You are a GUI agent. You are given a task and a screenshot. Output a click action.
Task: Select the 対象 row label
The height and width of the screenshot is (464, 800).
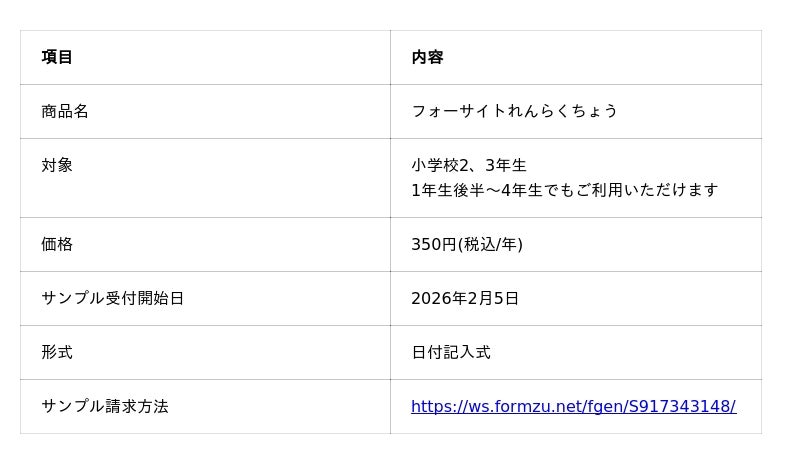click(x=57, y=165)
